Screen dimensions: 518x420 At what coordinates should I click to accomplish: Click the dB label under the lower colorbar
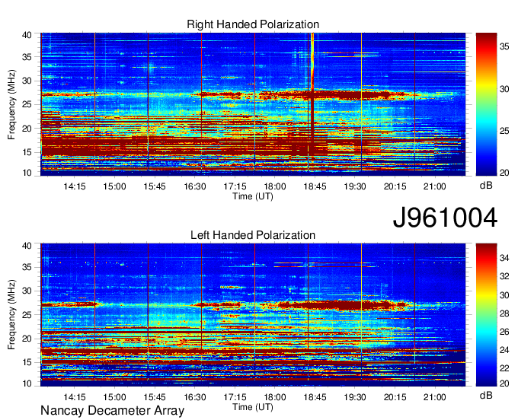point(486,396)
